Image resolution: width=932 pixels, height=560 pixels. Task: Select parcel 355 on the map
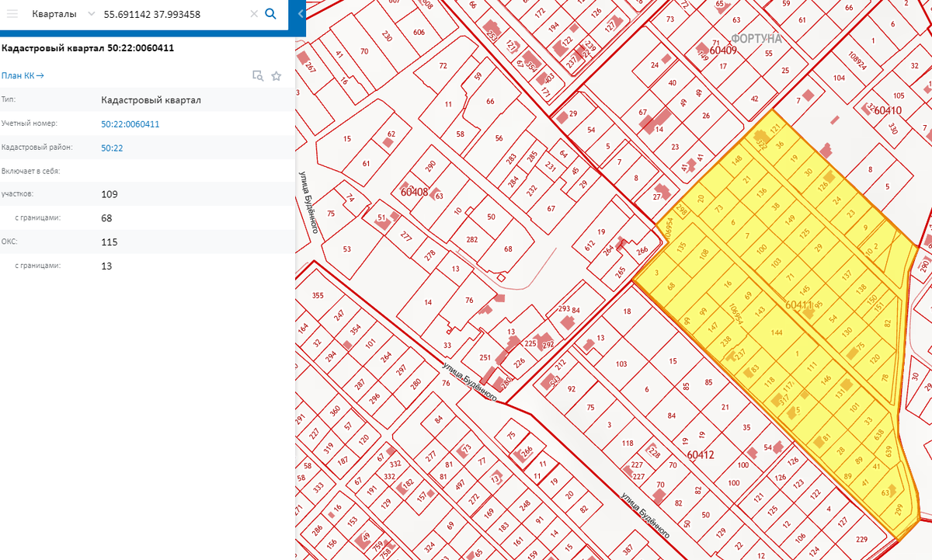tap(317, 296)
